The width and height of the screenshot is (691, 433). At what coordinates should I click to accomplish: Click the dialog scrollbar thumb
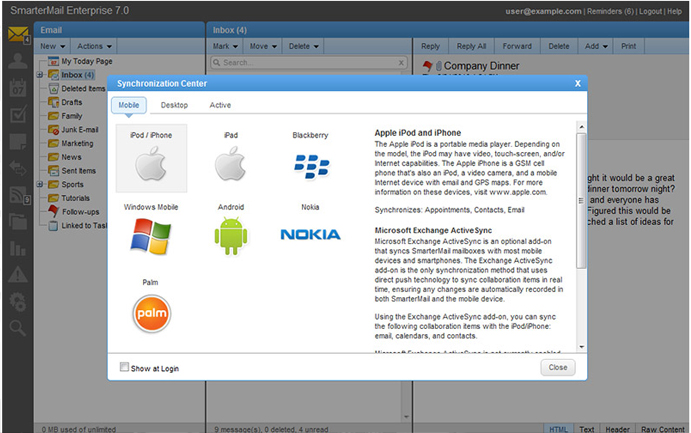tap(581, 201)
